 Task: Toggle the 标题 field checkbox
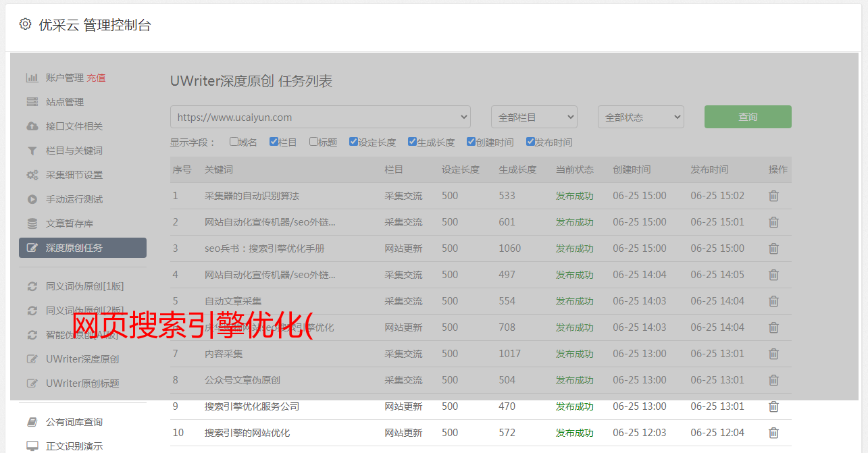[313, 142]
